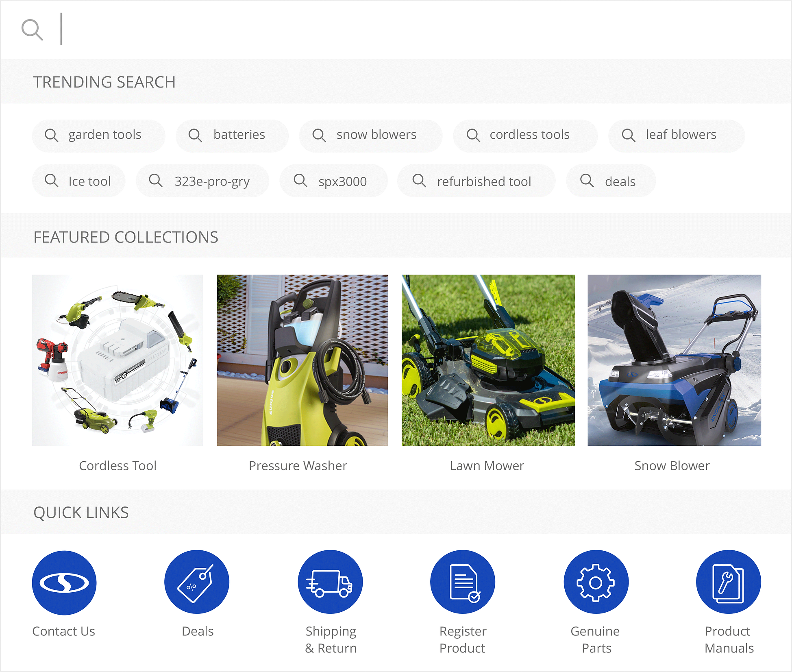The image size is (792, 672).
Task: Click the Lawn Mower caption link
Action: 487,466
